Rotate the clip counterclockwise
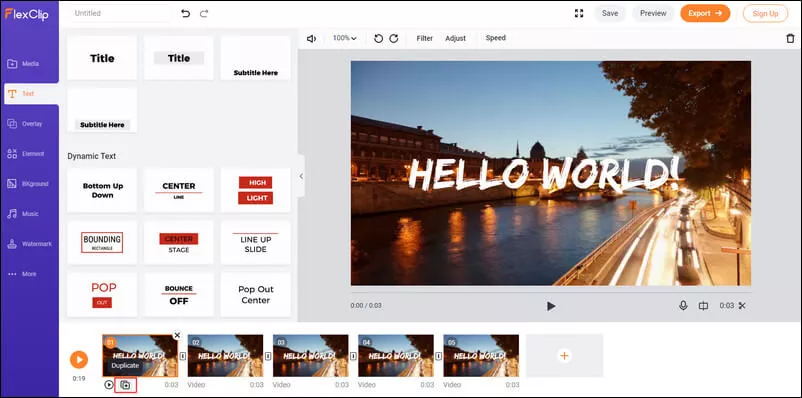This screenshot has height=398, width=802. [x=378, y=38]
